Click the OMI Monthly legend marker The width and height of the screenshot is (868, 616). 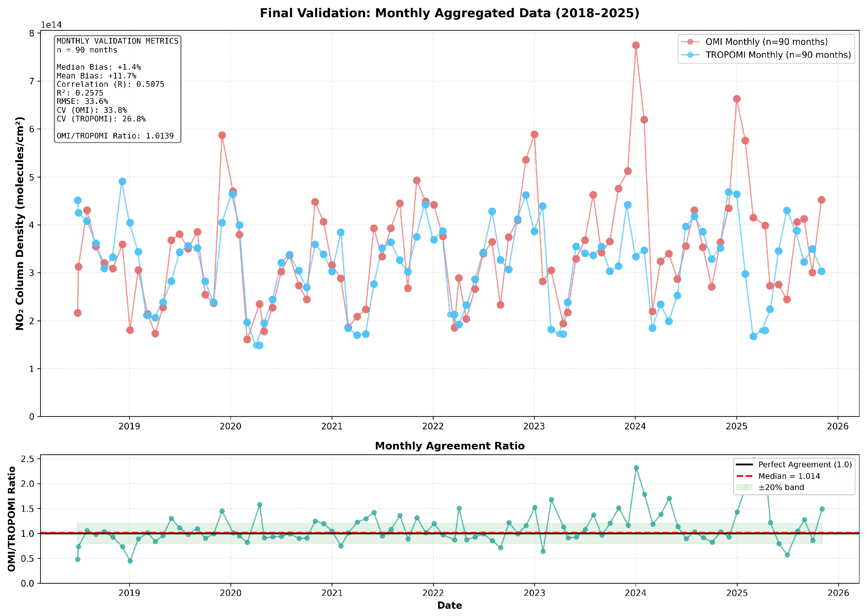pos(690,42)
